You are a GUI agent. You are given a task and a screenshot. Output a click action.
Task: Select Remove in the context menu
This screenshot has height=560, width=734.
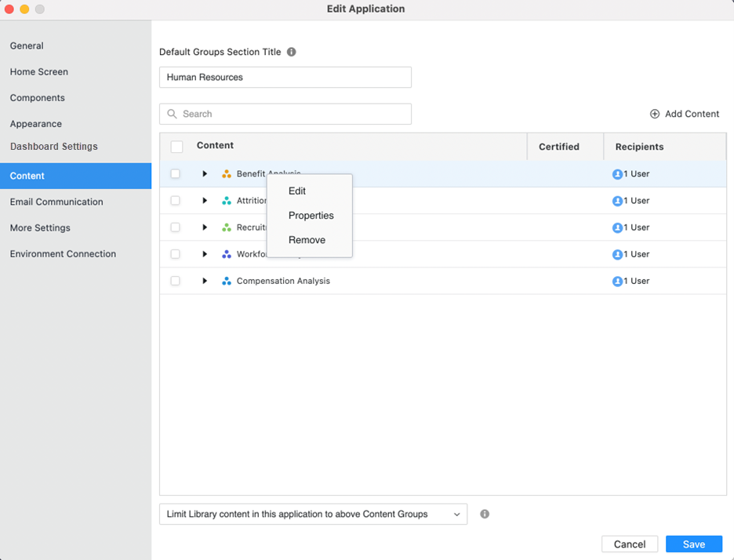tap(307, 240)
